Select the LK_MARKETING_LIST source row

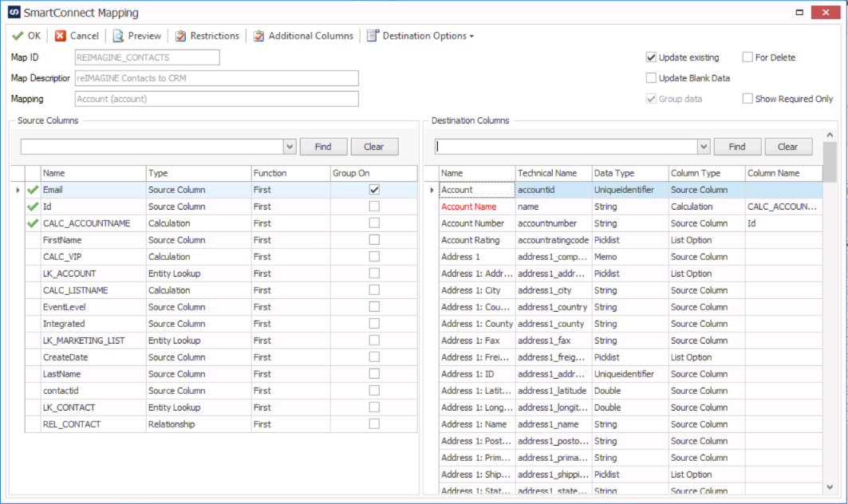221,341
